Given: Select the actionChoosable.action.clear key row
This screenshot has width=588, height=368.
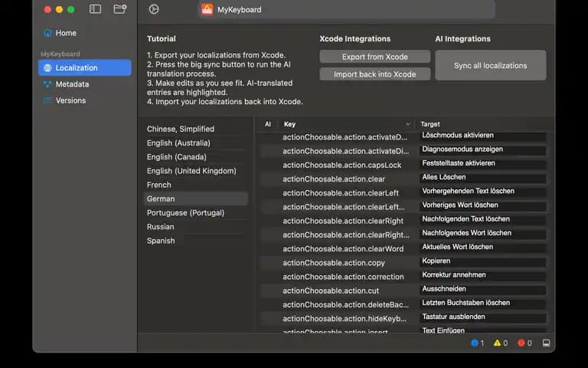Looking at the screenshot, I should [334, 179].
